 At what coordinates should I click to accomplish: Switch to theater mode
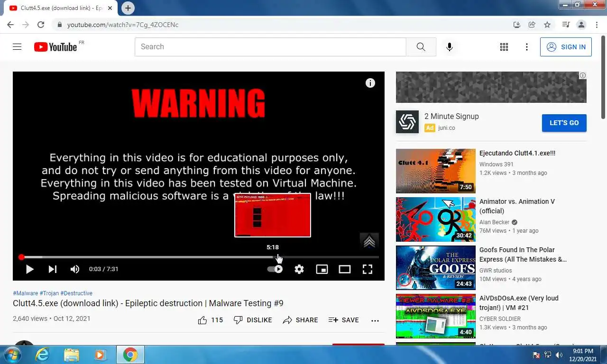coord(345,269)
